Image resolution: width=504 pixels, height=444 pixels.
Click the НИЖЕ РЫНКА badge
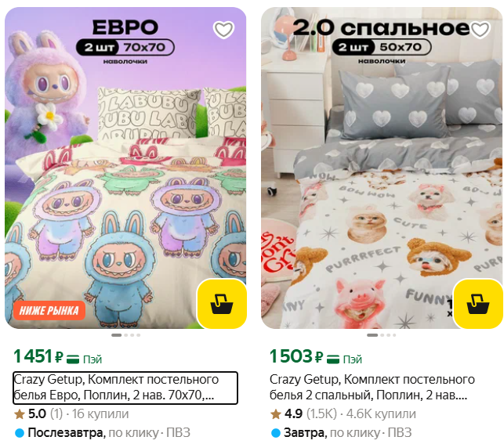[x=49, y=310]
